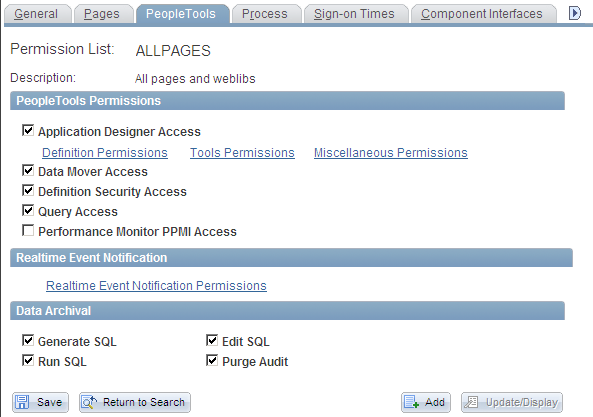
Task: Follow the Tools Permissions link
Action: (242, 153)
